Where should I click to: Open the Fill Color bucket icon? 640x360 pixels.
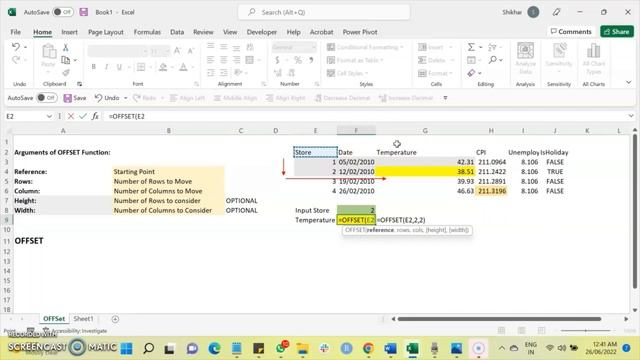tap(163, 67)
